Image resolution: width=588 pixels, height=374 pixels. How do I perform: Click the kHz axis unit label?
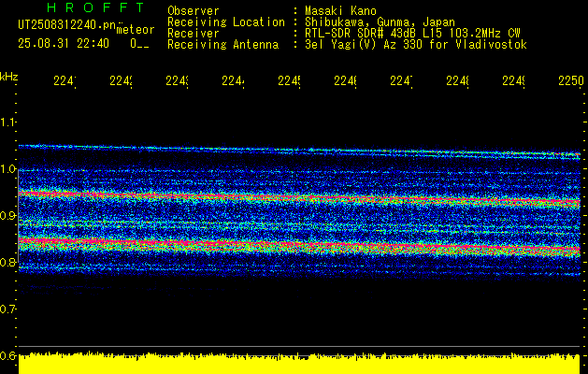[x=9, y=77]
